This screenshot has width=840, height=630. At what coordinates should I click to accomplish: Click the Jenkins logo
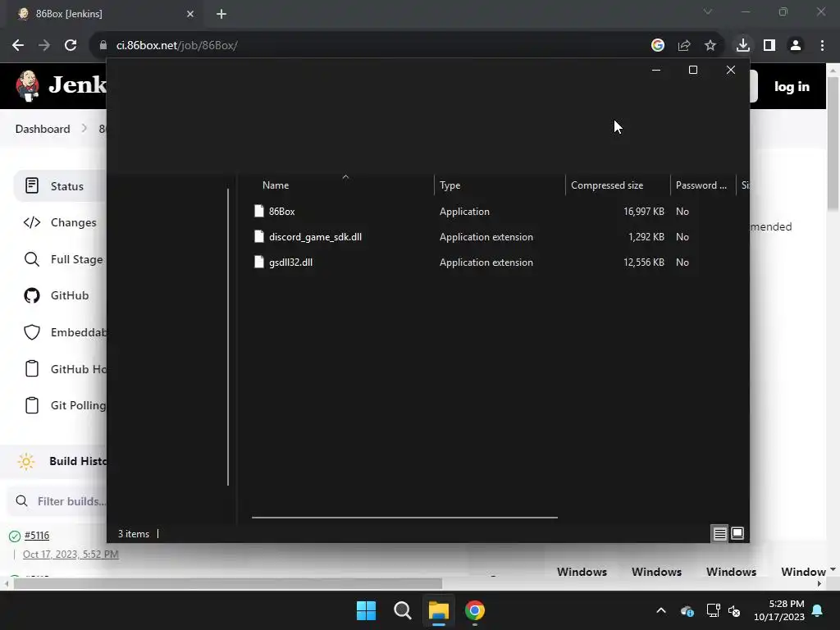pos(61,85)
